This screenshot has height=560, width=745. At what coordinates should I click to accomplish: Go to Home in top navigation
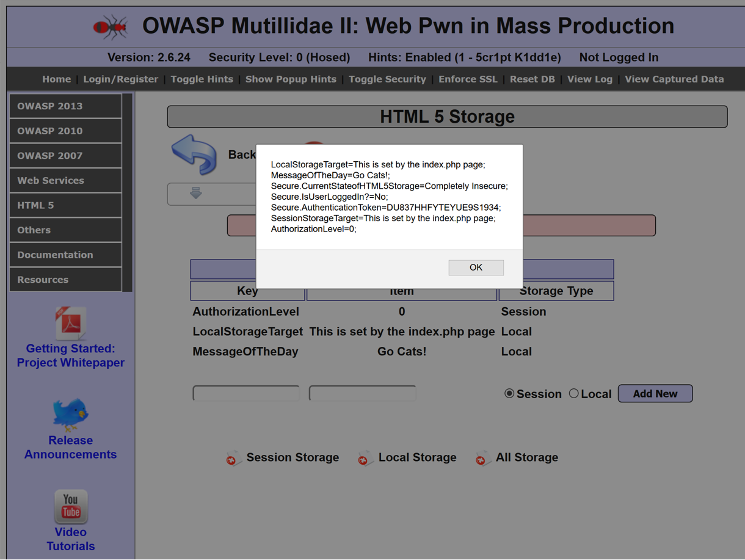(x=56, y=79)
